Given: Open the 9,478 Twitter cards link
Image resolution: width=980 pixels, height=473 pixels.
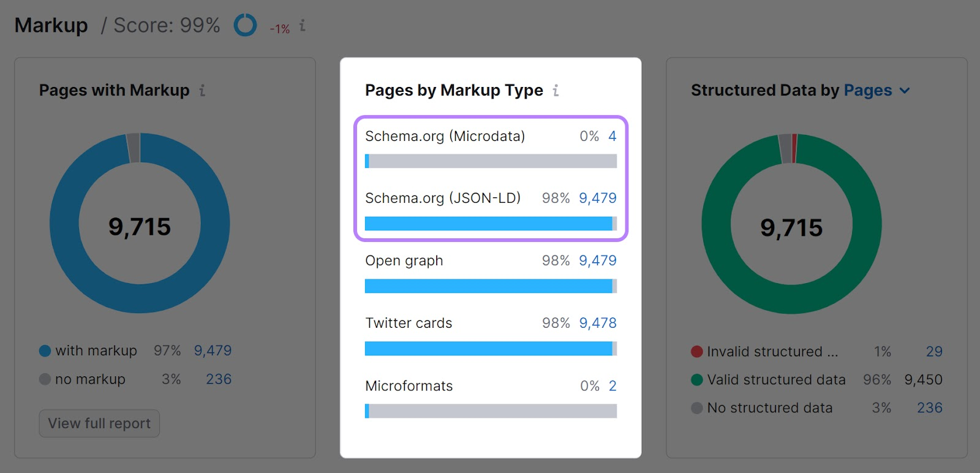Looking at the screenshot, I should click(598, 323).
